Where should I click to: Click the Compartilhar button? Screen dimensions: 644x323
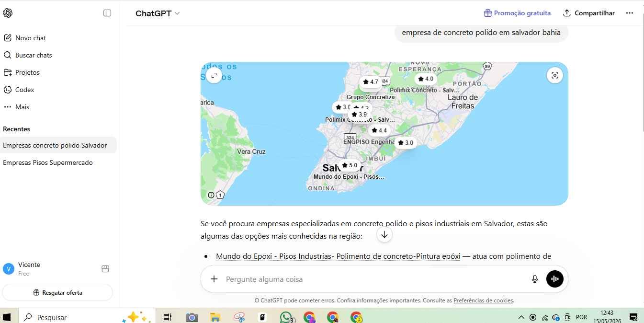pyautogui.click(x=588, y=13)
